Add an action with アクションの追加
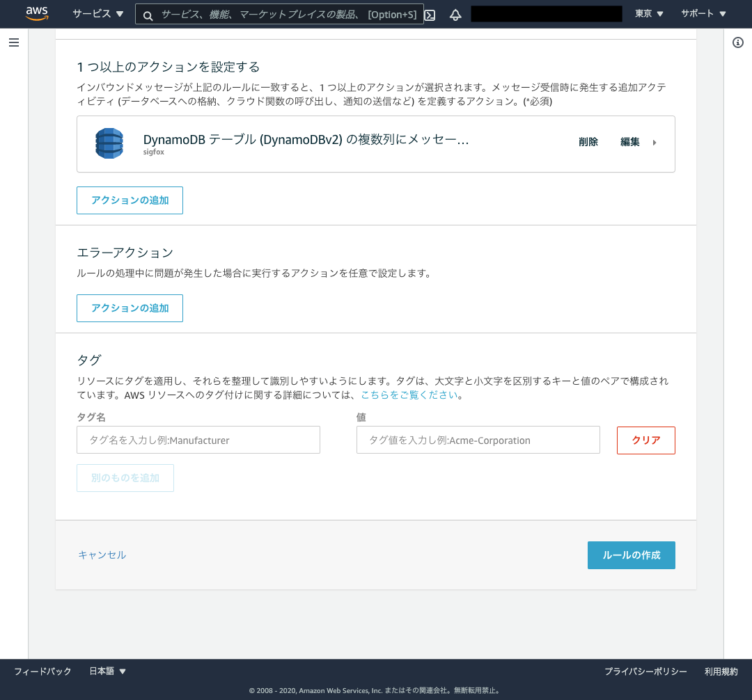The height and width of the screenshot is (700, 752). point(130,200)
